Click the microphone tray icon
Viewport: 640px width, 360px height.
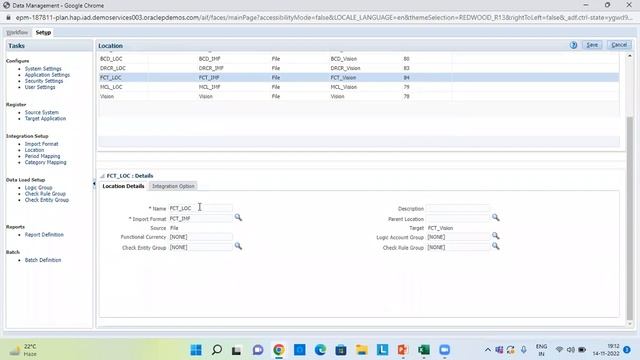point(524,350)
